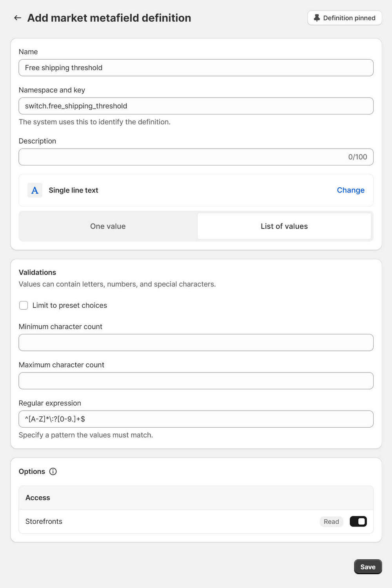The image size is (392, 588).
Task: Click the Single line text type icon
Action: point(35,191)
